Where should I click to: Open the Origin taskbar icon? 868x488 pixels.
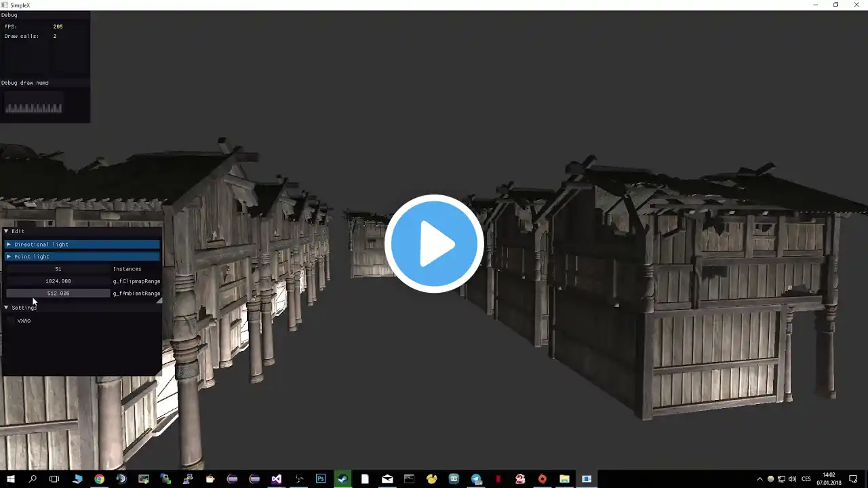pos(542,479)
